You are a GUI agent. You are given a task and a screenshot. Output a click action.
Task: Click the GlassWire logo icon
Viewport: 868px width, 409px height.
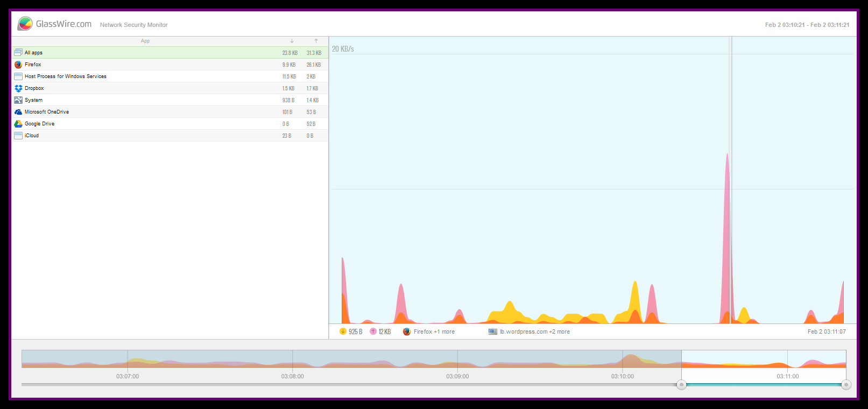click(25, 24)
